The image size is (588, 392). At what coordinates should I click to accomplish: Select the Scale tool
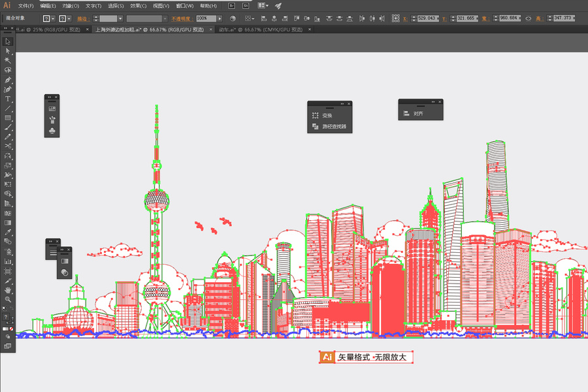click(x=7, y=165)
